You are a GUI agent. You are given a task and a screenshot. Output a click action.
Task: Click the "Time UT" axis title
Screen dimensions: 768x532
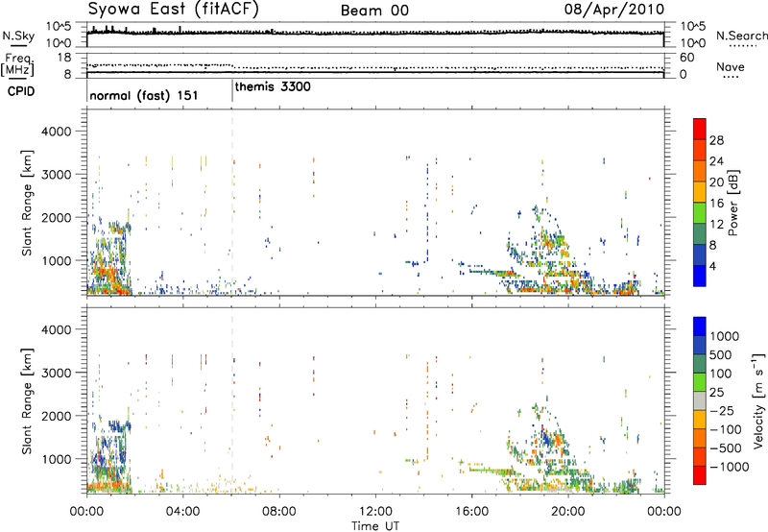point(375,525)
